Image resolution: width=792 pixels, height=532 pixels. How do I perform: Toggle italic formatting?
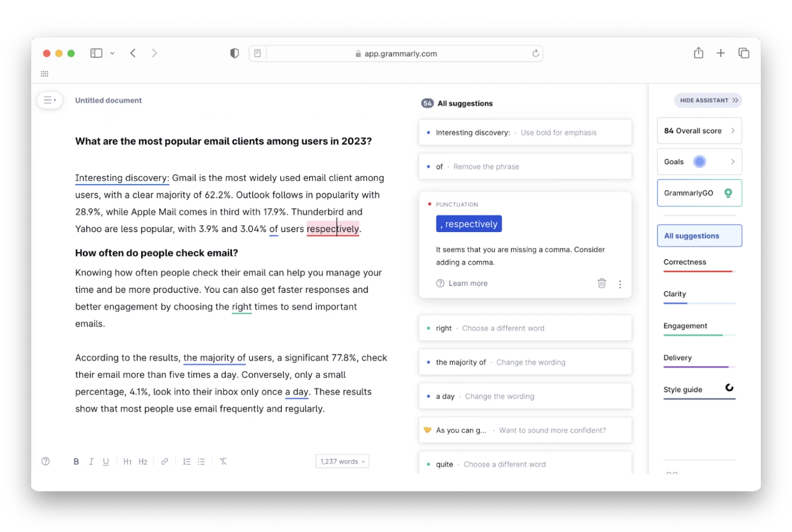tap(91, 461)
